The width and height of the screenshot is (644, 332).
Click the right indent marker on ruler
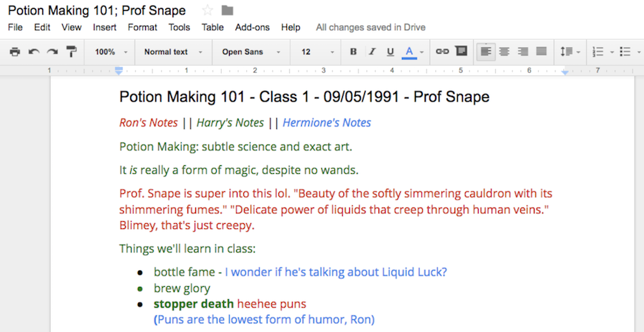coord(565,72)
